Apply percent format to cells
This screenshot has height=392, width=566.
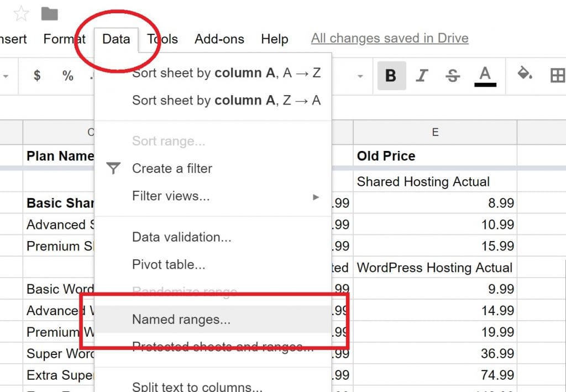67,76
